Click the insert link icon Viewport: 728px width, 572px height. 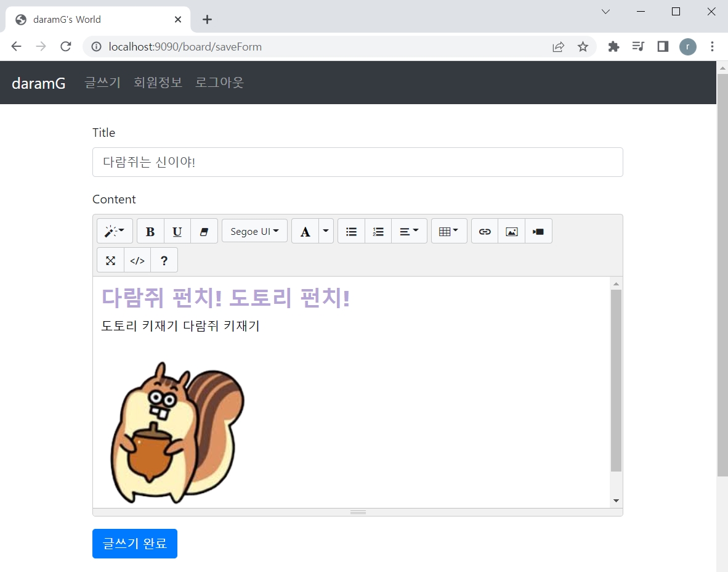(485, 231)
